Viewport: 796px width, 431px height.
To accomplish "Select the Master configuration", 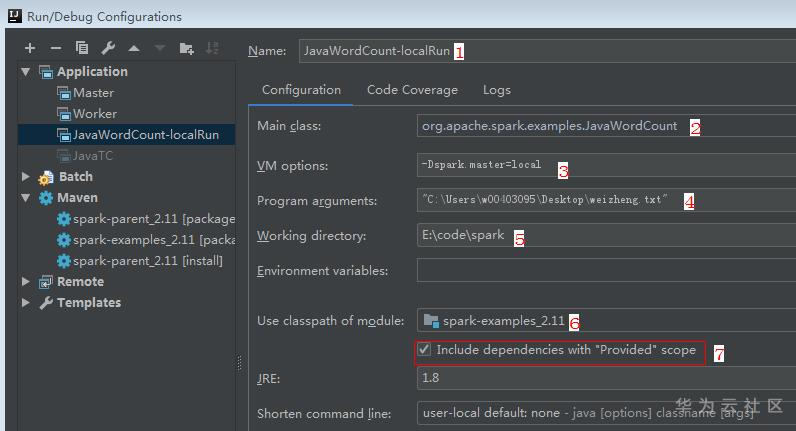I will click(x=93, y=93).
